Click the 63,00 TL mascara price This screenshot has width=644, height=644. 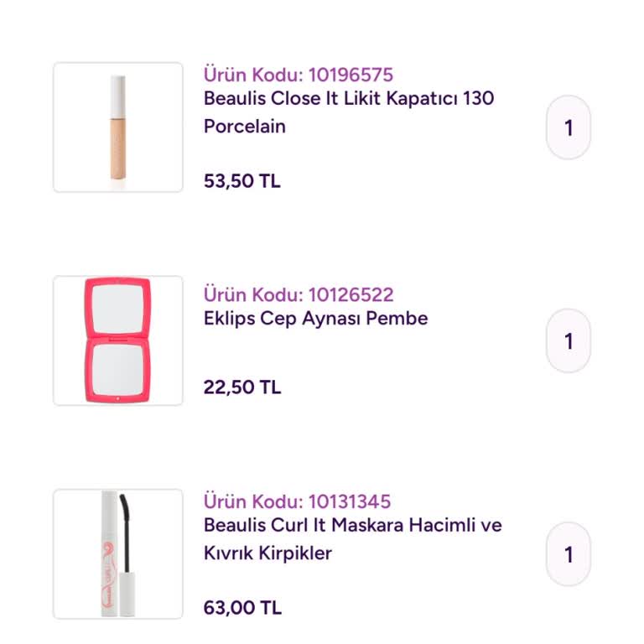[242, 607]
